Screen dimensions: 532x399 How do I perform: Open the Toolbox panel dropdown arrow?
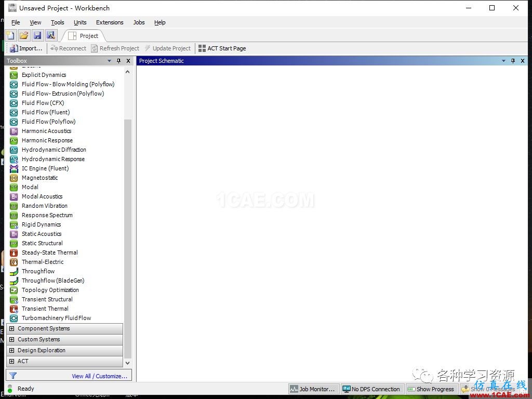click(109, 61)
